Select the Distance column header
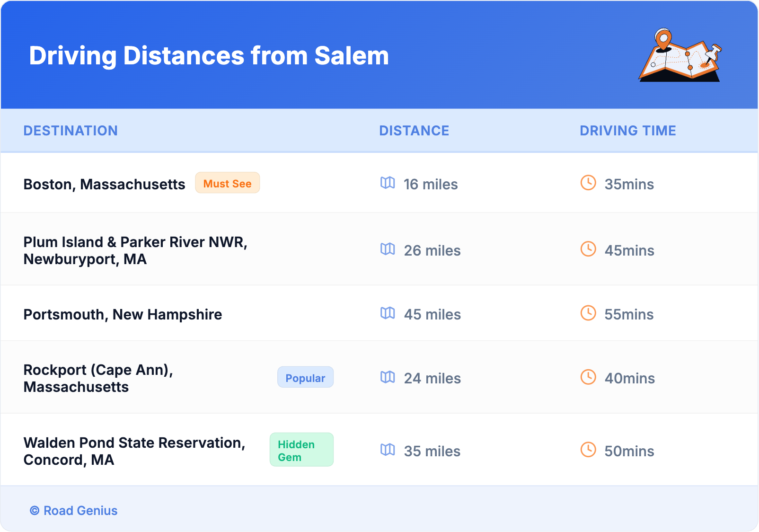Viewport: 759px width, 532px height. pos(414,131)
